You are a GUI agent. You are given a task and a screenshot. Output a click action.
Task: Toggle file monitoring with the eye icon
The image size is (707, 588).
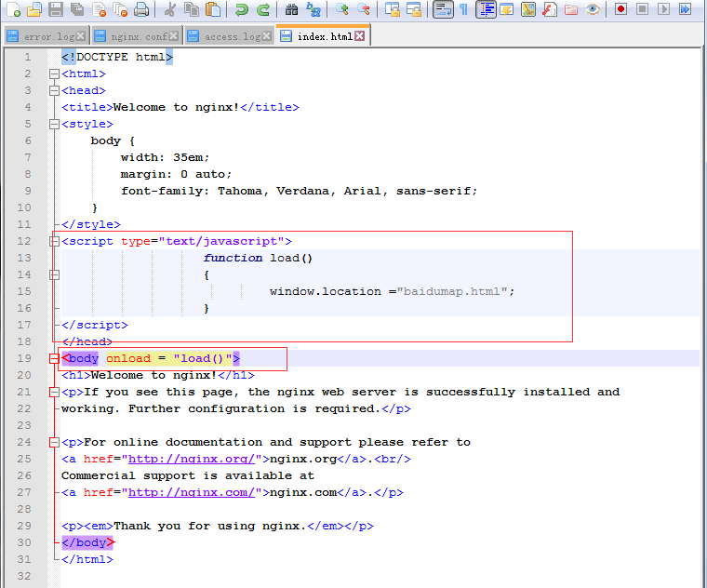tap(593, 9)
